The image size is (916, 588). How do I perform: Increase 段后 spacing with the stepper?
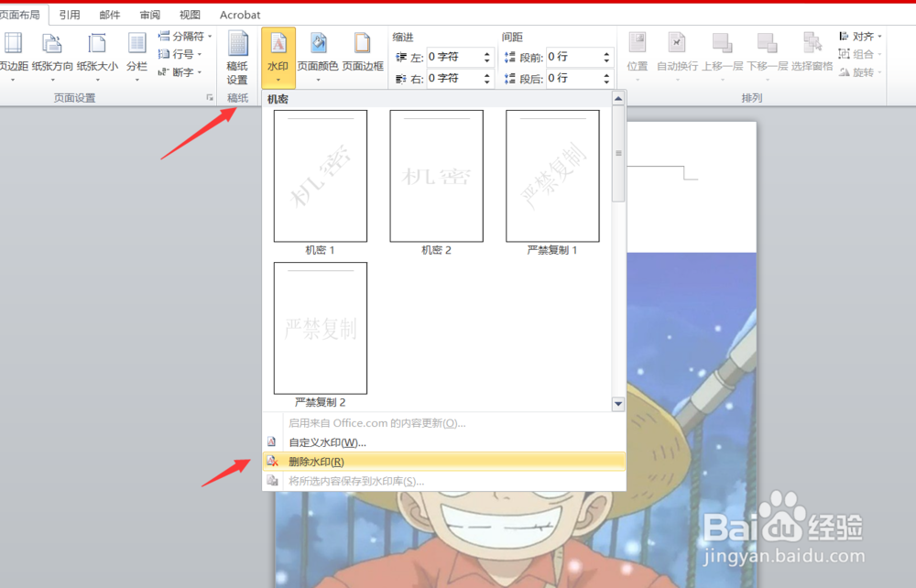click(x=606, y=75)
